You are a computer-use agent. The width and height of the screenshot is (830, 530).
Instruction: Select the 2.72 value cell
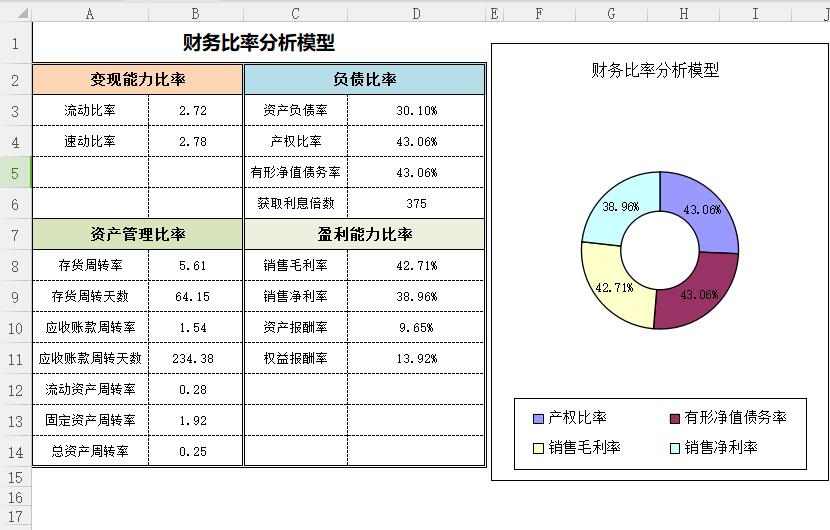click(x=195, y=111)
